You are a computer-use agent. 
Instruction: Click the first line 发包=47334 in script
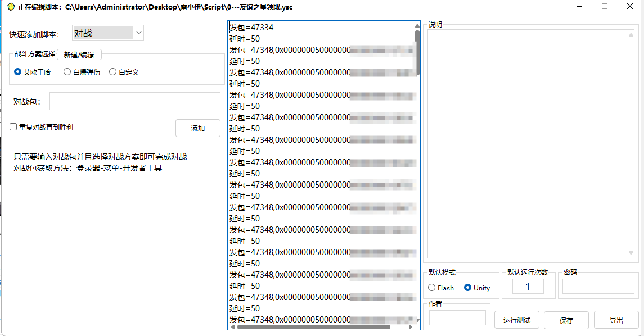click(x=251, y=28)
